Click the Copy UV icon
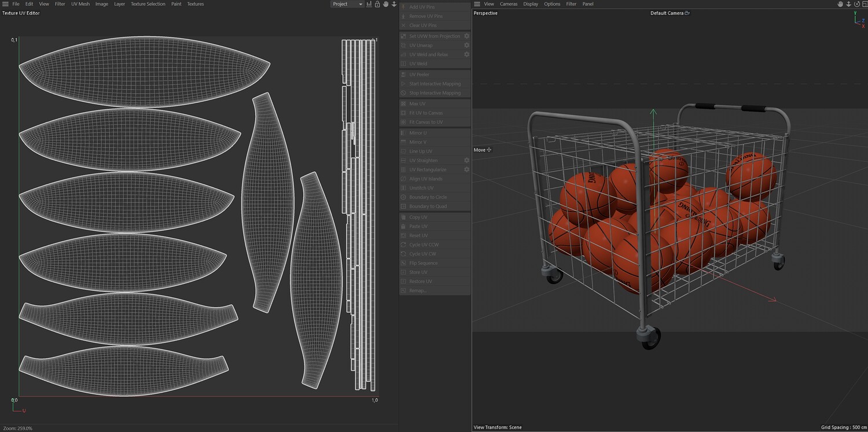The height and width of the screenshot is (432, 868). click(x=403, y=217)
